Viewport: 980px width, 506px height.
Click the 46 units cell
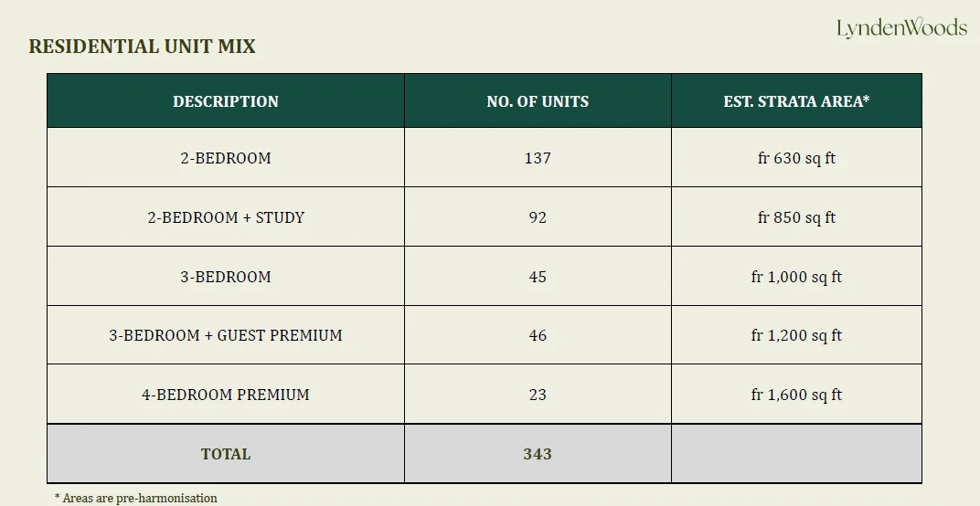[538, 335]
